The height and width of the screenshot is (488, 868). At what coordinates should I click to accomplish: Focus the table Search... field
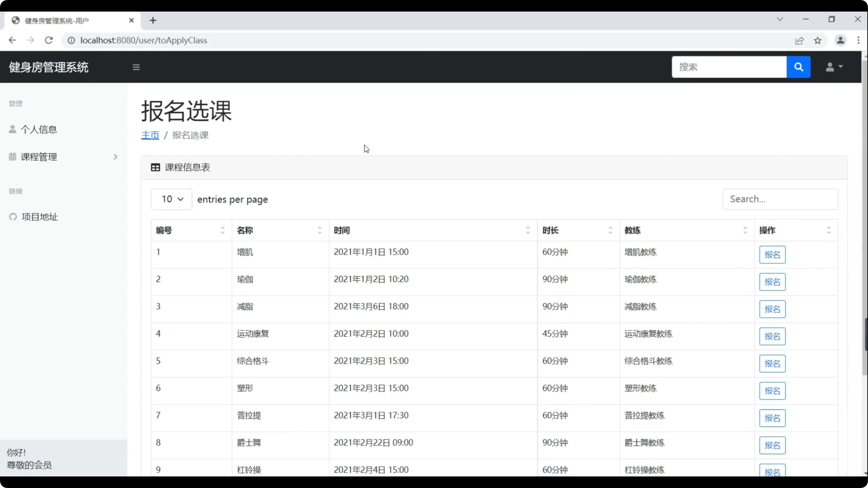[x=780, y=199]
